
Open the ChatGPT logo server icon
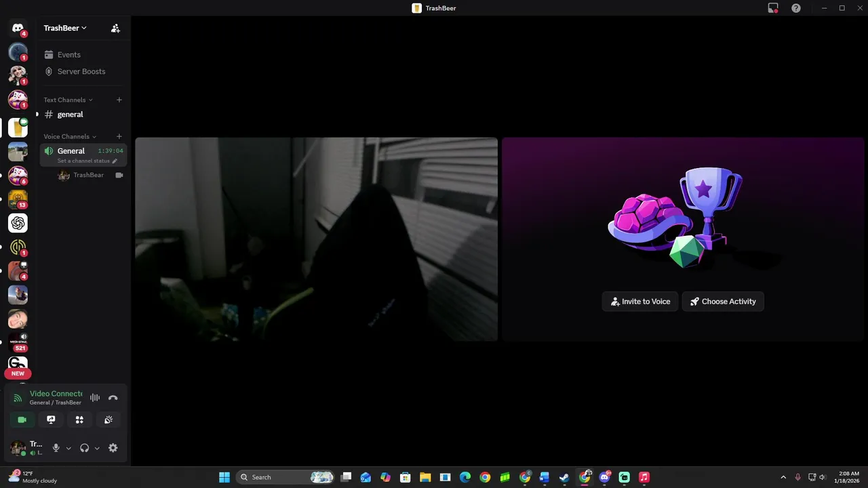(18, 223)
